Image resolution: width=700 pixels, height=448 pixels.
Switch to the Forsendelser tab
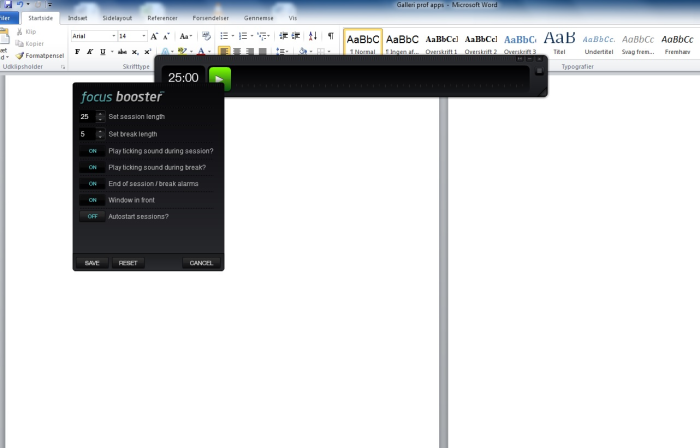(x=210, y=18)
